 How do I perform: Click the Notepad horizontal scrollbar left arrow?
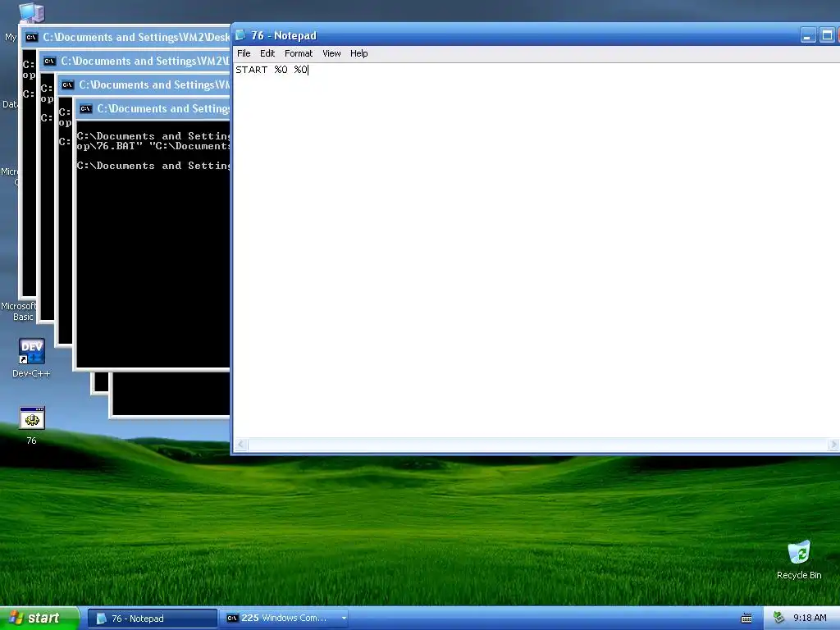242,445
